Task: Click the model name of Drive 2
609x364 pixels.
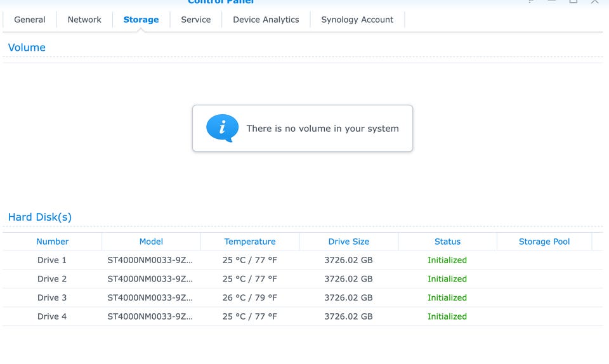Action: coord(150,279)
